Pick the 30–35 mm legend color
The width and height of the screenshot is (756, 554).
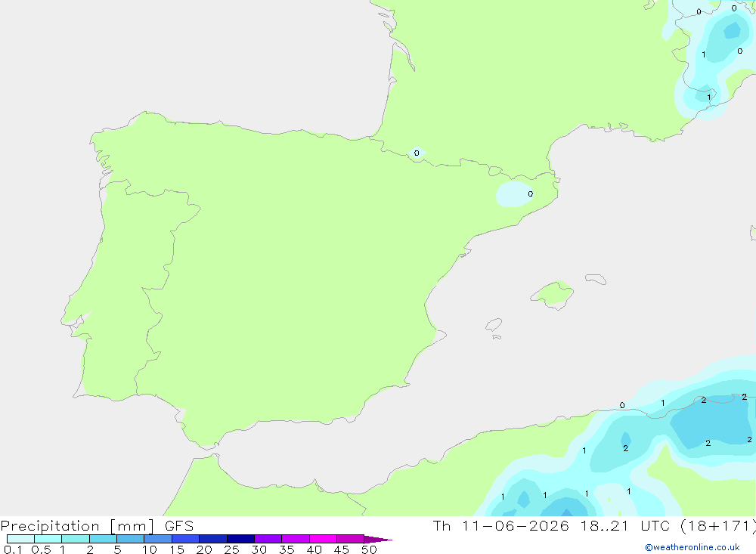pos(268,539)
